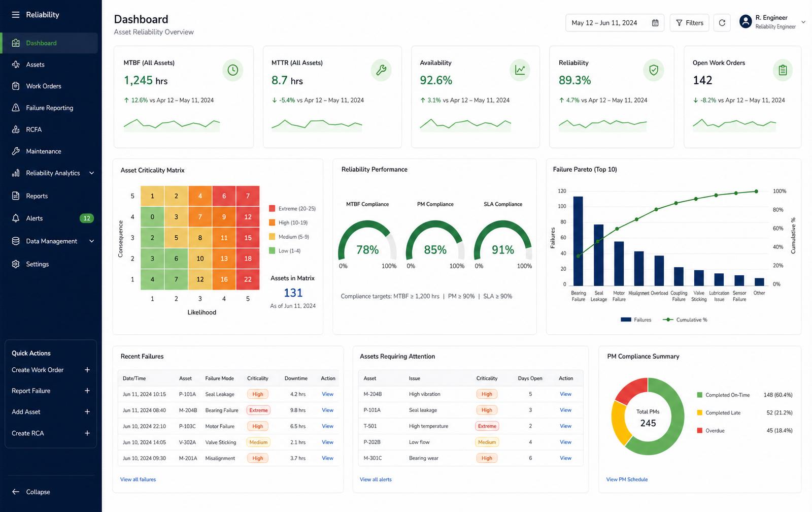Image resolution: width=812 pixels, height=512 pixels.
Task: Open the May 12 – Jun 11, 2024 date picker
Action: point(615,23)
